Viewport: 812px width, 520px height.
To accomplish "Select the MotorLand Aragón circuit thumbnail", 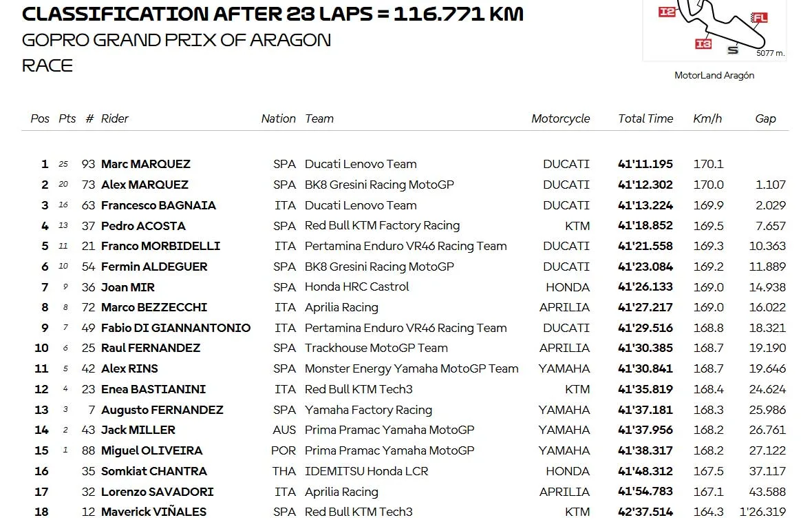I will 714,30.
